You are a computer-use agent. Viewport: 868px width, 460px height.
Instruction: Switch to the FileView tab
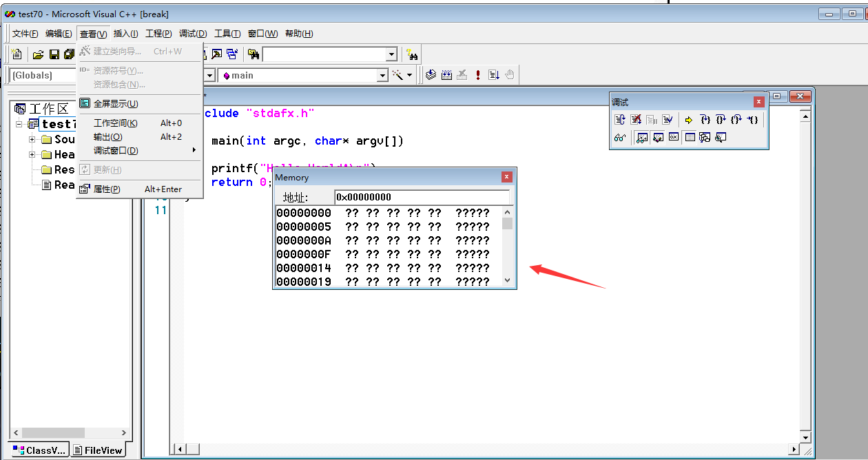click(99, 450)
